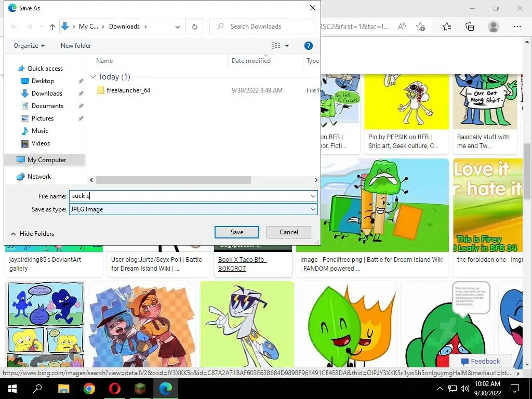Open Feedback button on Bing page
Viewport: 532px width, 399px height.
(x=481, y=362)
